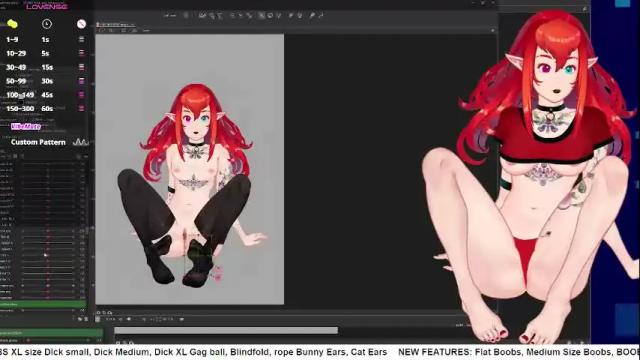Click the zoom icons below the canvas
Image resolution: width=640 pixels, height=360 pixels.
pos(104,313)
